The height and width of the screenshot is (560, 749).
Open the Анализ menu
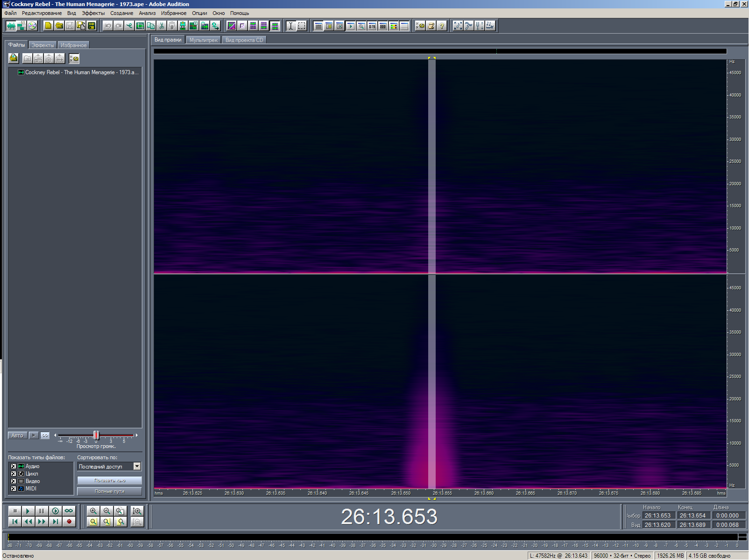click(x=147, y=13)
